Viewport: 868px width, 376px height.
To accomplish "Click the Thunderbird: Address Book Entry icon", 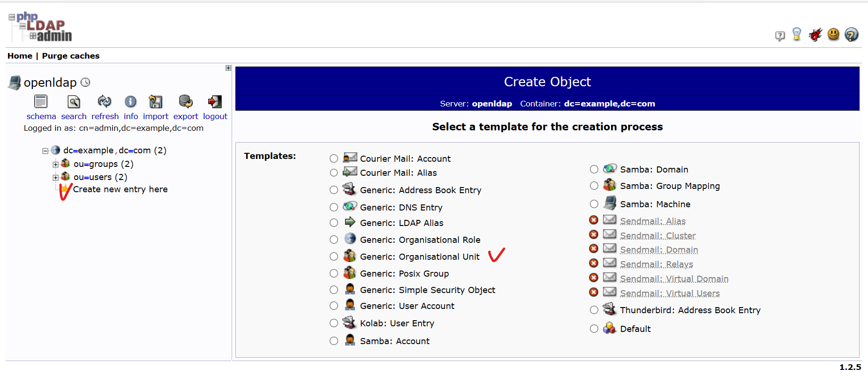I will coord(610,308).
